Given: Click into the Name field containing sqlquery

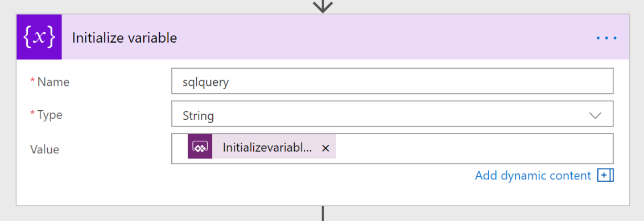Looking at the screenshot, I should pos(392,81).
